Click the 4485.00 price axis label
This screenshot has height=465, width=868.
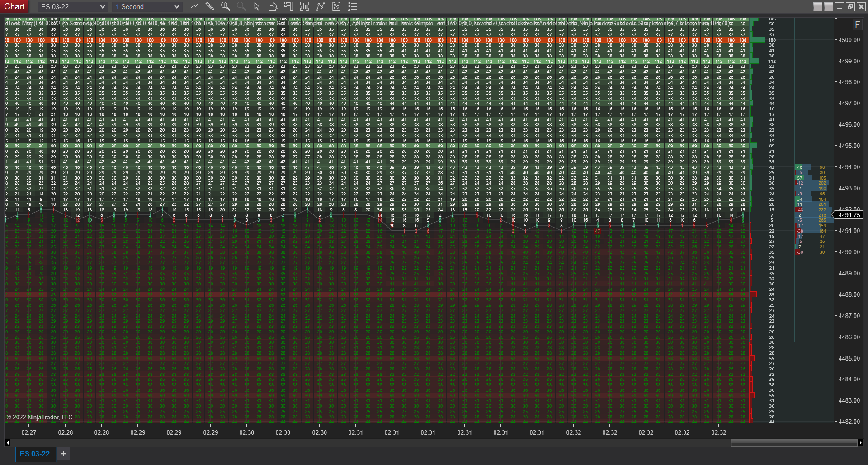pyautogui.click(x=849, y=358)
